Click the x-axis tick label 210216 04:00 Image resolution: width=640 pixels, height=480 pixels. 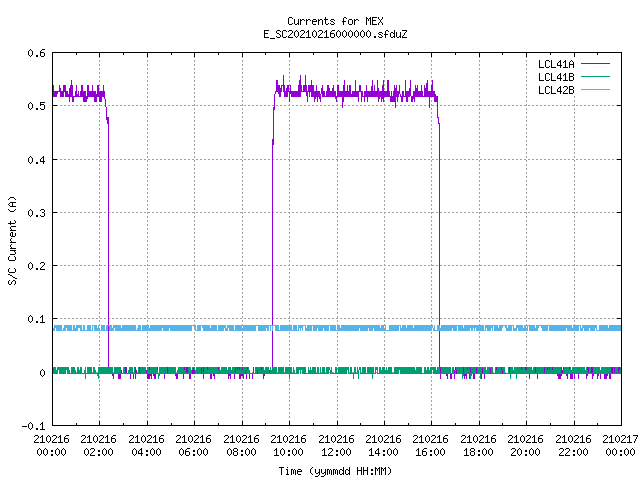(146, 446)
